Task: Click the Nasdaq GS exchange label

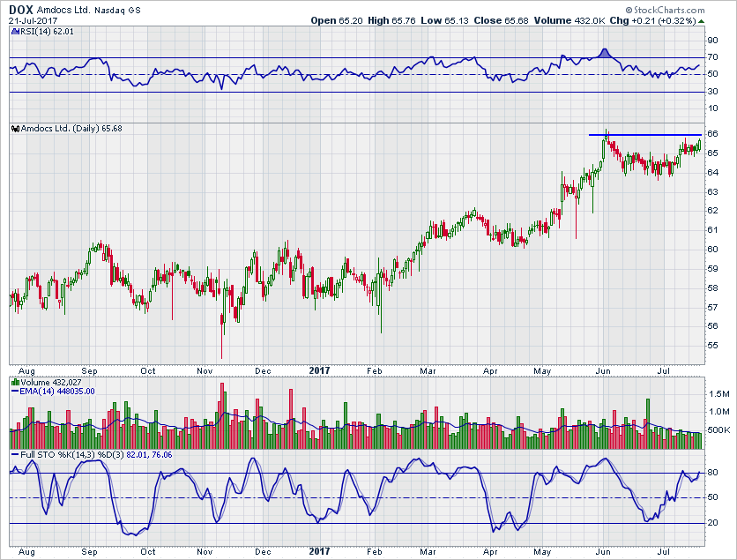Action: (x=117, y=10)
